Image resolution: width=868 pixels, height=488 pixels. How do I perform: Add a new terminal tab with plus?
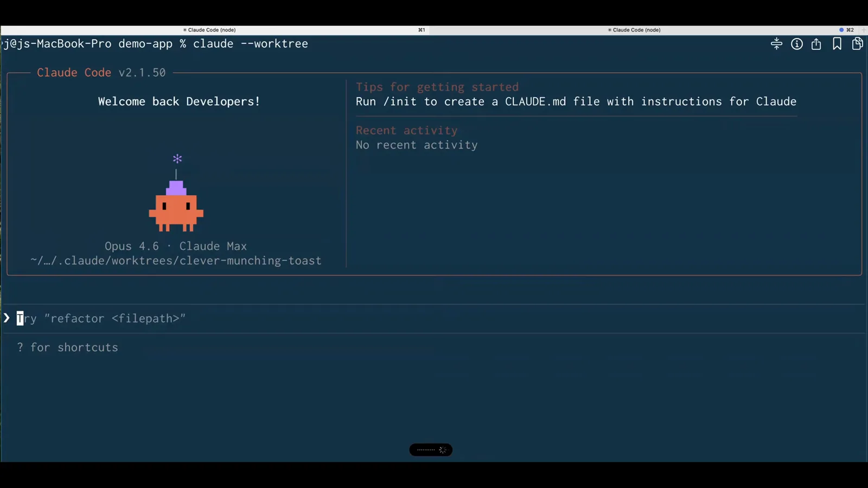pyautogui.click(x=864, y=30)
